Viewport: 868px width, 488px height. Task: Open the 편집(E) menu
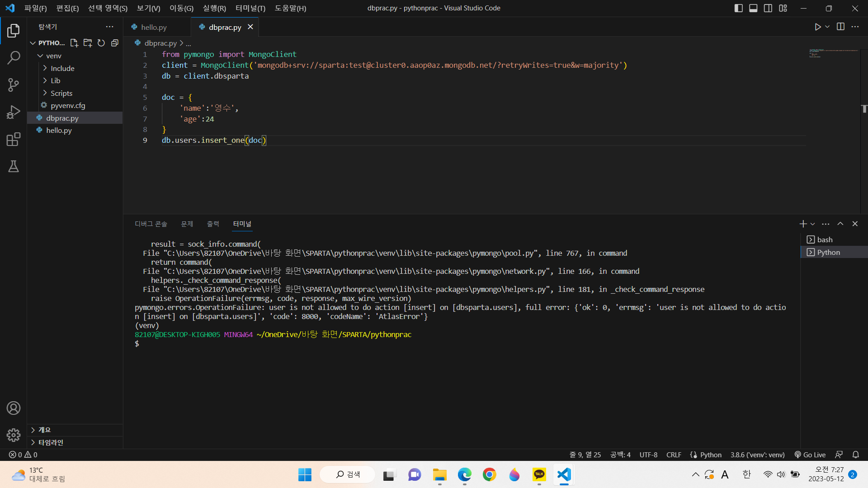(67, 8)
